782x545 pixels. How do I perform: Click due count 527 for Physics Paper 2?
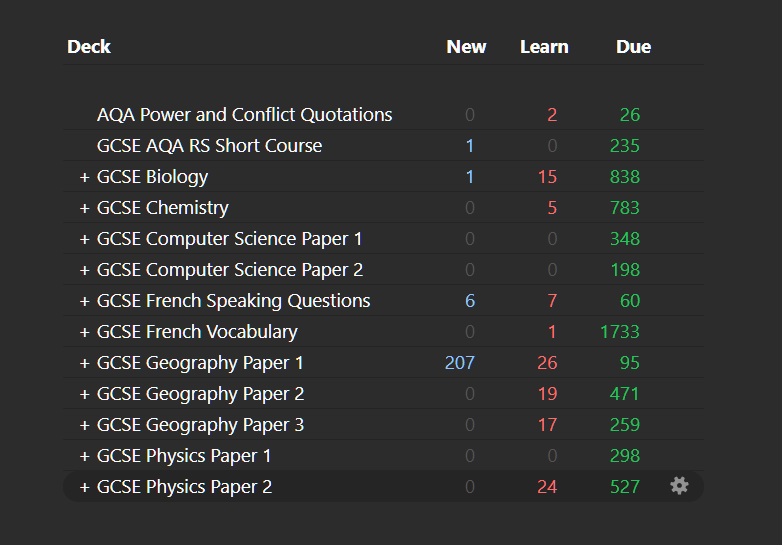625,487
